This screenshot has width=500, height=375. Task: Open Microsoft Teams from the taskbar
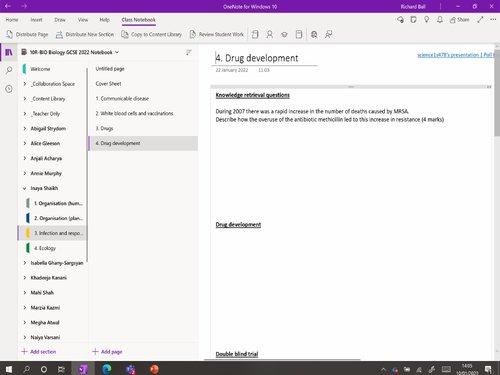[130, 369]
